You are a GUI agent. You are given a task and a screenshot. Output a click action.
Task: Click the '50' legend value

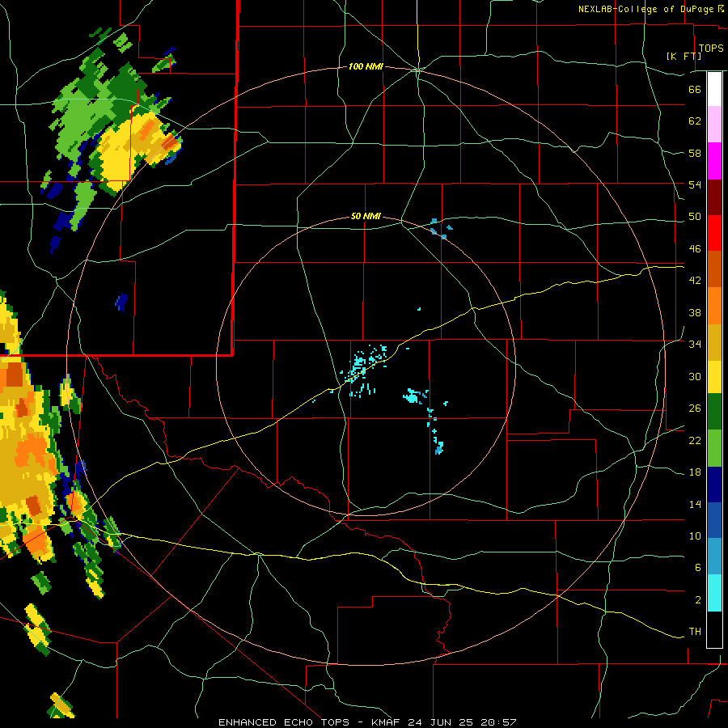tap(695, 217)
